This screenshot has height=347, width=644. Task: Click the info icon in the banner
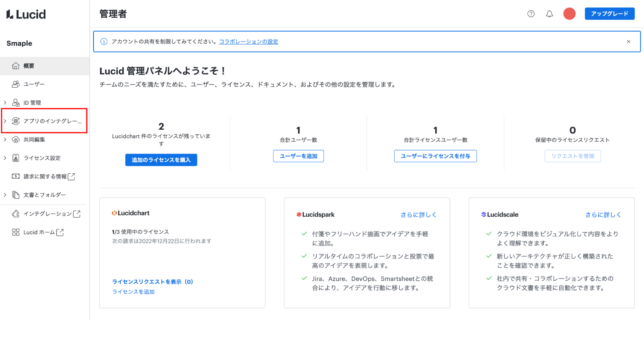104,41
